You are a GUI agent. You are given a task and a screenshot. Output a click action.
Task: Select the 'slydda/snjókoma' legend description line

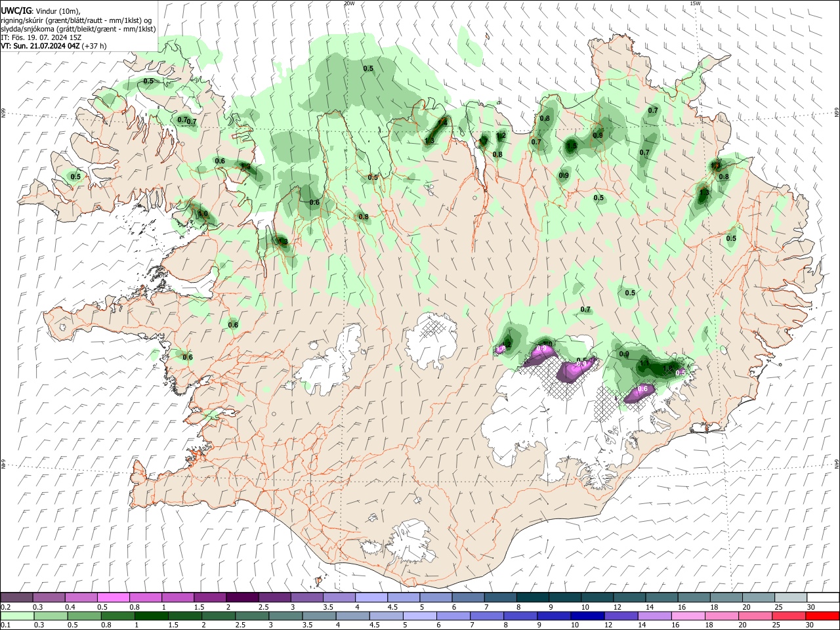(78, 29)
